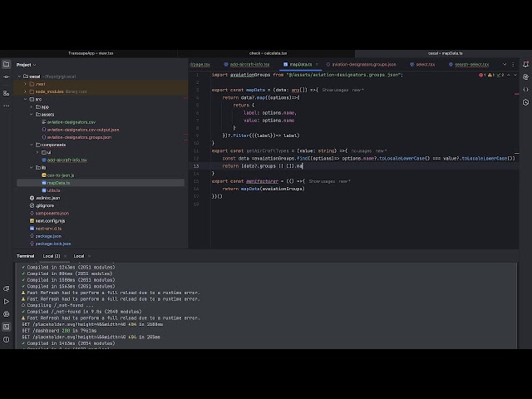Open utils.ts file

[53, 190]
